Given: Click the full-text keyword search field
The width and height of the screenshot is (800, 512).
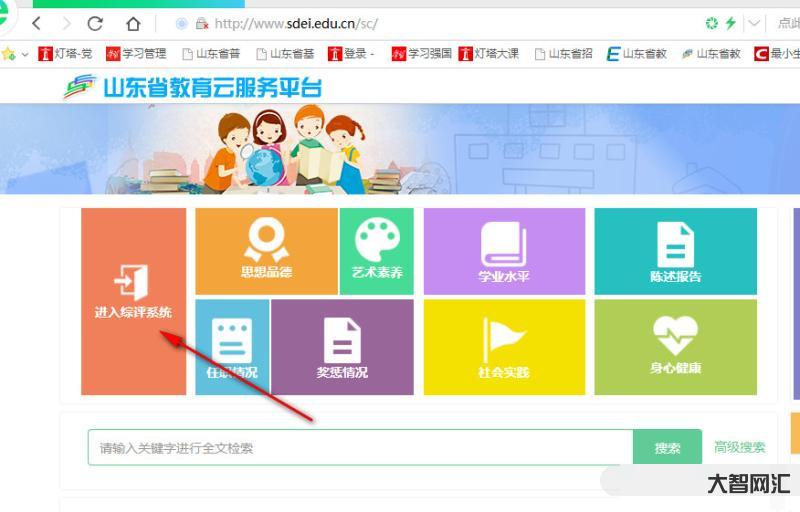Looking at the screenshot, I should [x=360, y=448].
